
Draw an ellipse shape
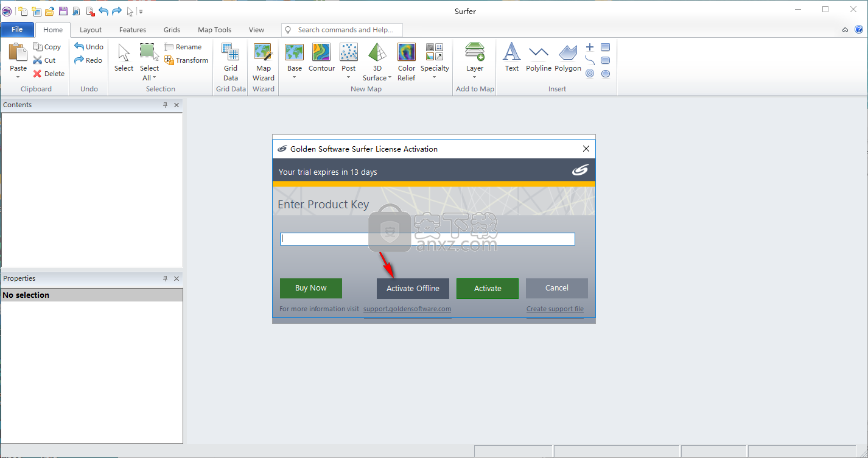(x=605, y=74)
